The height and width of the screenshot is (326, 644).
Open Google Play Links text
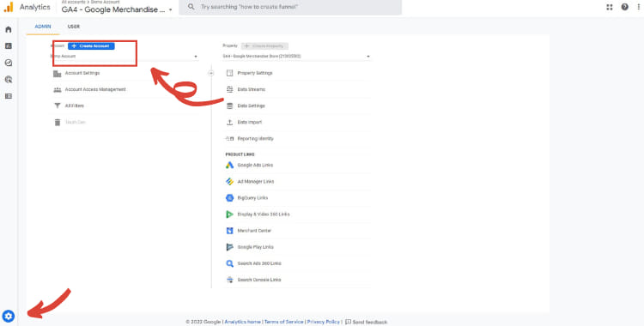click(x=255, y=247)
